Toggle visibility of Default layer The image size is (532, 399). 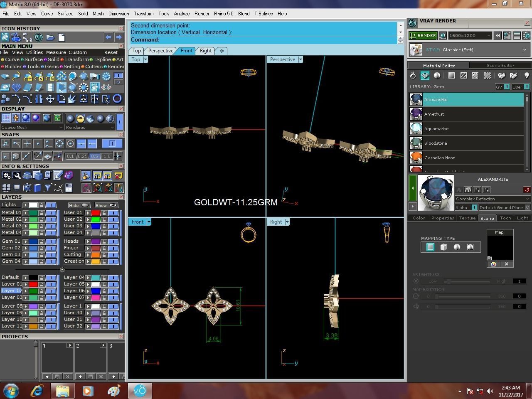[51, 278]
